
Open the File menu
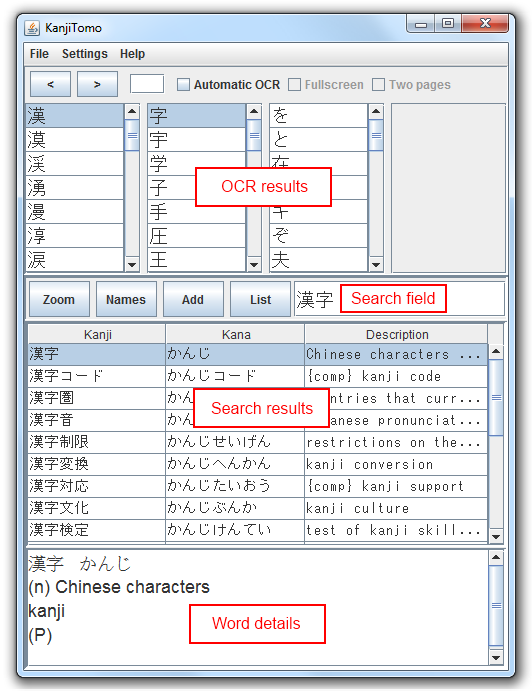coord(39,54)
